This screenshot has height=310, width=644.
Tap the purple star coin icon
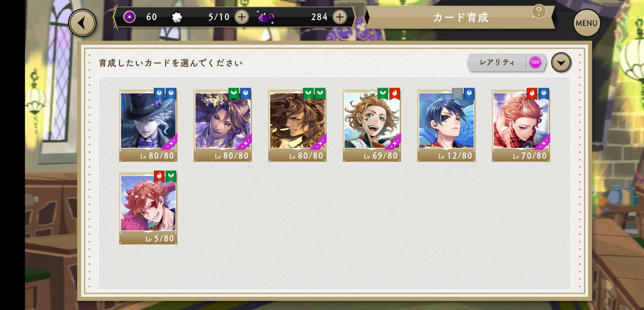click(129, 17)
